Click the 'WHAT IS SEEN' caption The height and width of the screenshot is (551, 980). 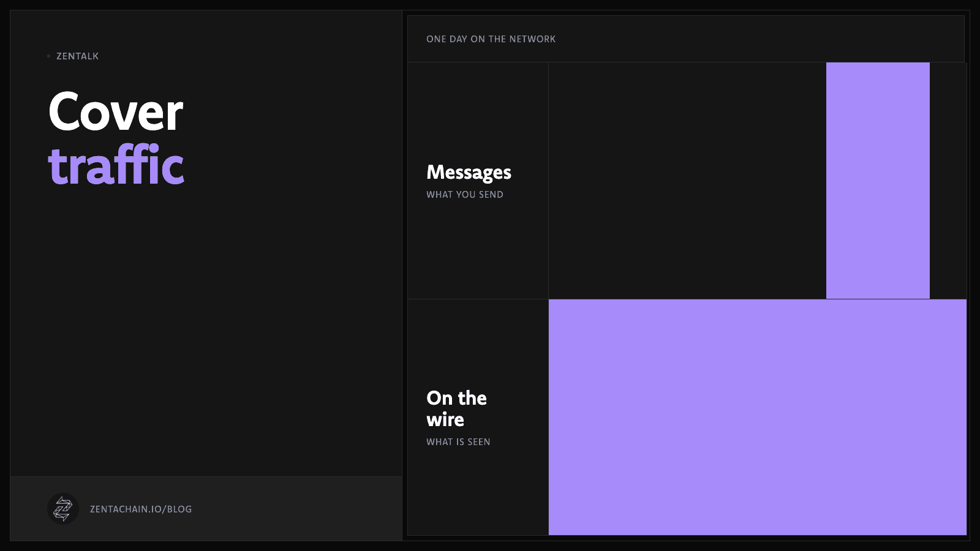[x=458, y=442]
